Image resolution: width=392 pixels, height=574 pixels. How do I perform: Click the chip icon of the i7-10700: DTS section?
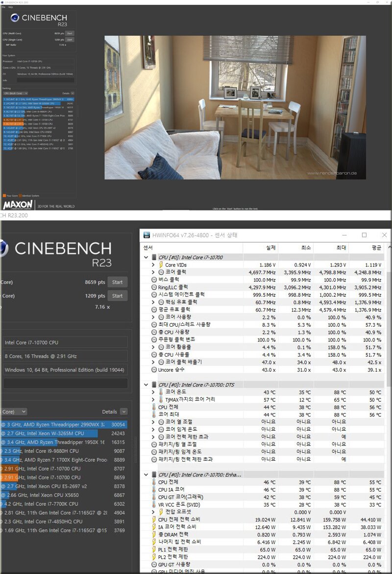click(154, 385)
